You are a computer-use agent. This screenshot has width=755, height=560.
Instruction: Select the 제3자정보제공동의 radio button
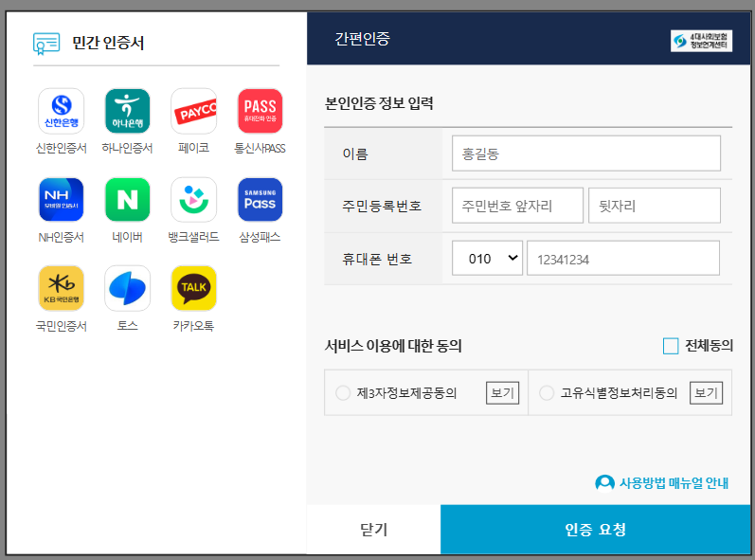pos(343,393)
